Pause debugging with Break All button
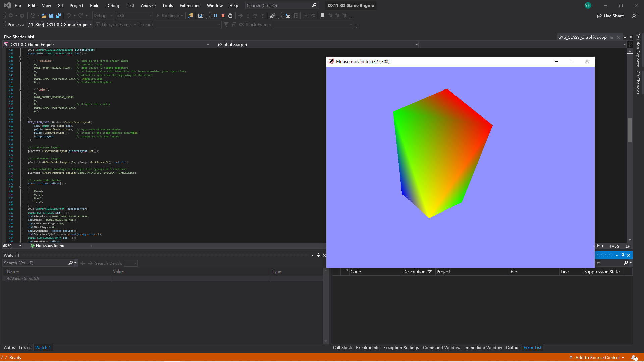Viewport: 644px width, 362px height. click(x=216, y=16)
